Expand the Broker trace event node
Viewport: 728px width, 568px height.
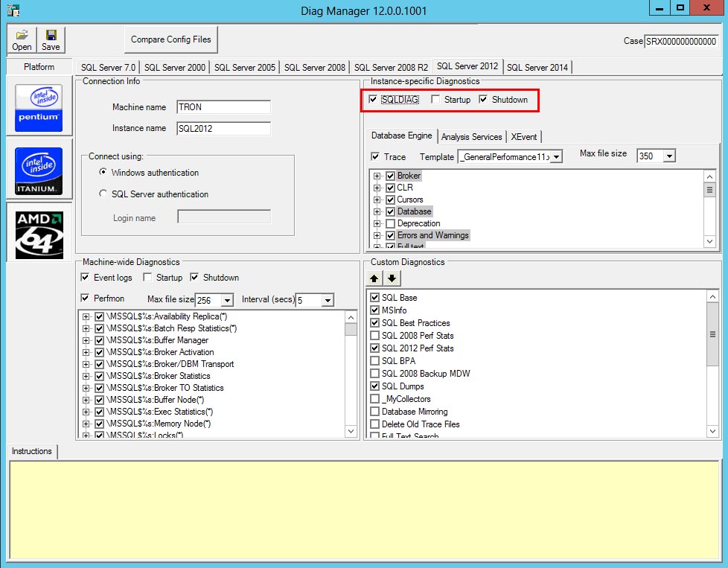377,176
